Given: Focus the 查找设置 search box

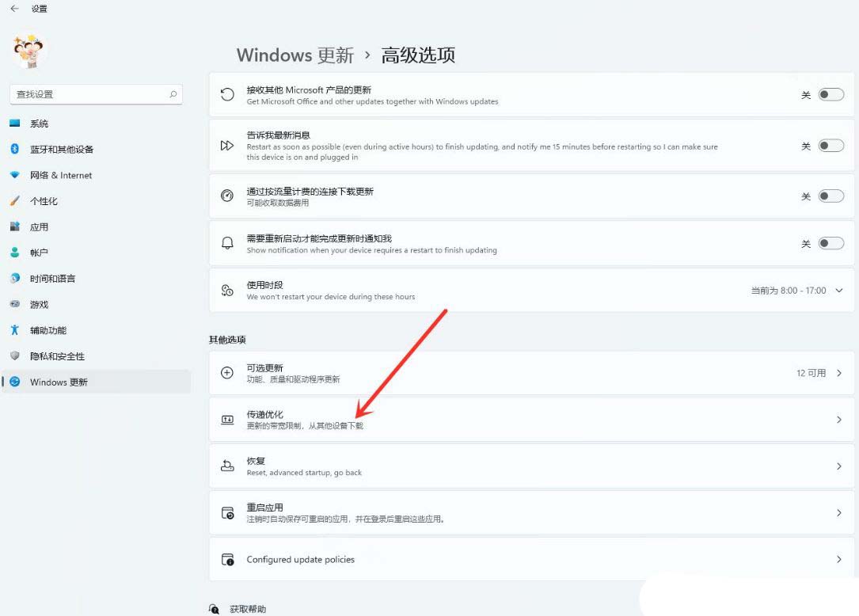Looking at the screenshot, I should click(x=96, y=94).
